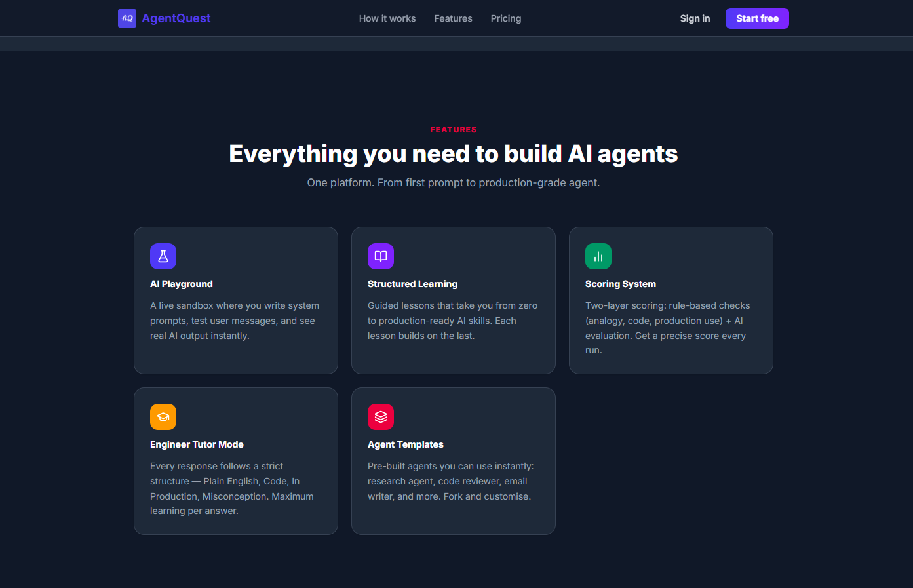913x588 pixels.
Task: Open the AI Playground feature card
Action: (235, 300)
